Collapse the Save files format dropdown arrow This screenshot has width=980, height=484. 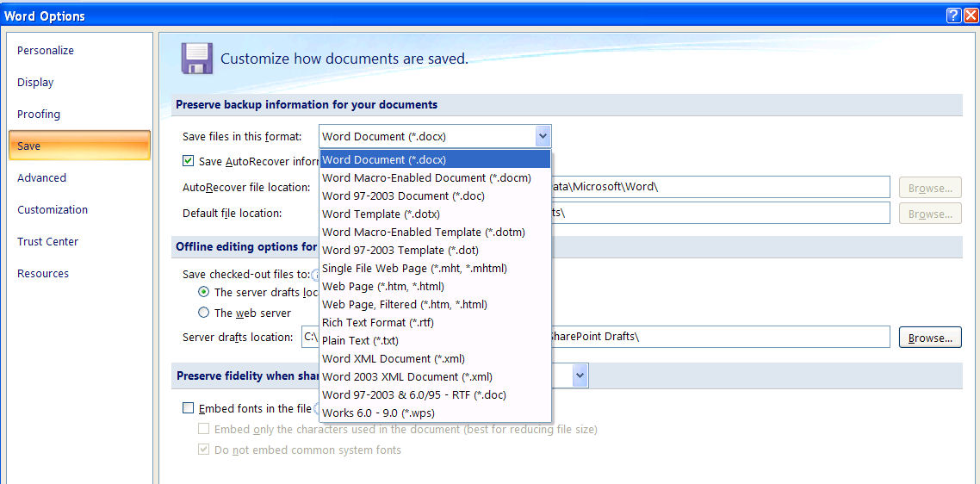(x=542, y=136)
